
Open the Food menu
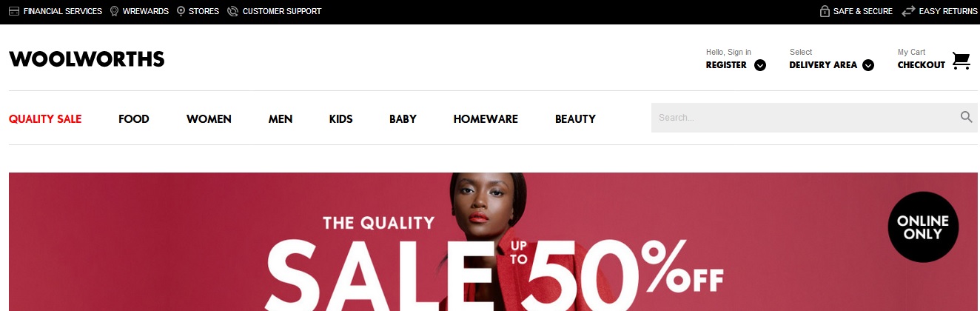(134, 118)
